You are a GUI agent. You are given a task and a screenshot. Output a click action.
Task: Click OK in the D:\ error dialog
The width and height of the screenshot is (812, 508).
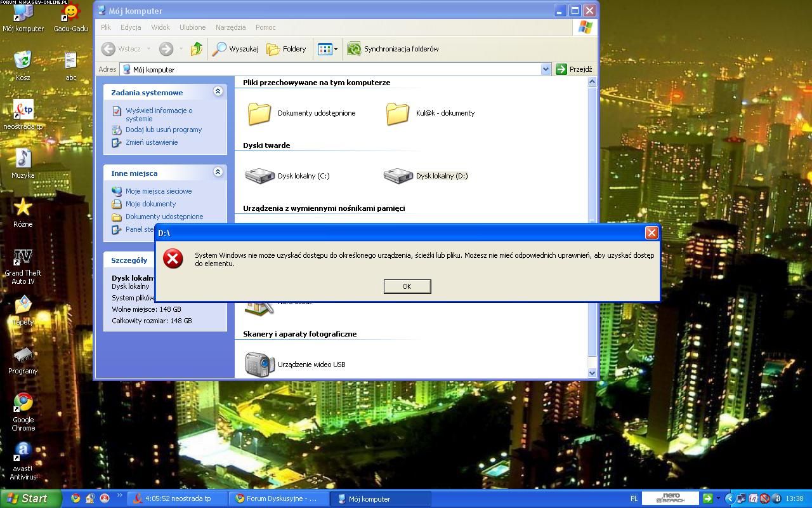coord(407,286)
